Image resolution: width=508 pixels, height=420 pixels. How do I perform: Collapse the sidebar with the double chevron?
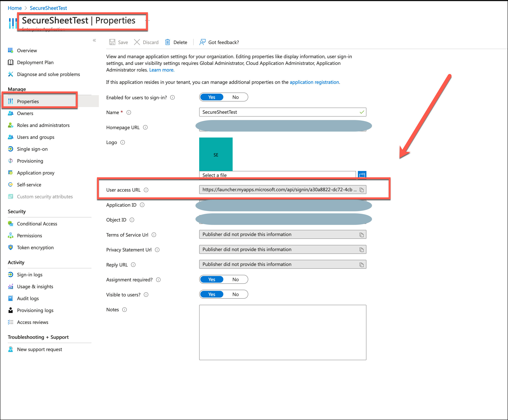pyautogui.click(x=94, y=40)
